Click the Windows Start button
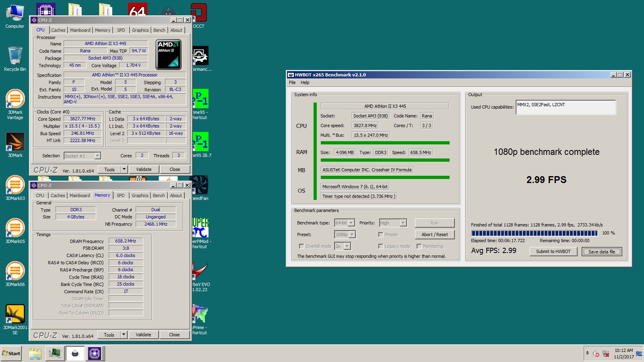644x362 pixels. coord(11,354)
